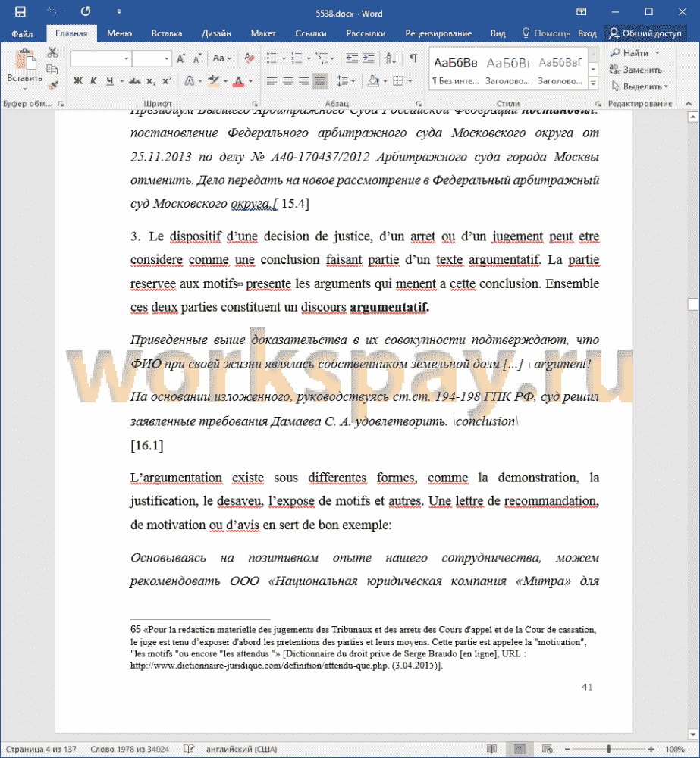Open the Font dialog launcher
This screenshot has height=758, width=700.
(x=255, y=103)
